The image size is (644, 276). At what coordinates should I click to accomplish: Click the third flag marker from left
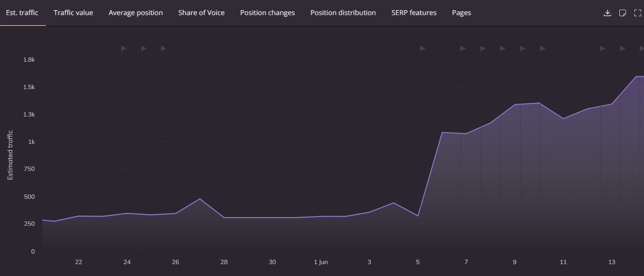click(x=163, y=48)
